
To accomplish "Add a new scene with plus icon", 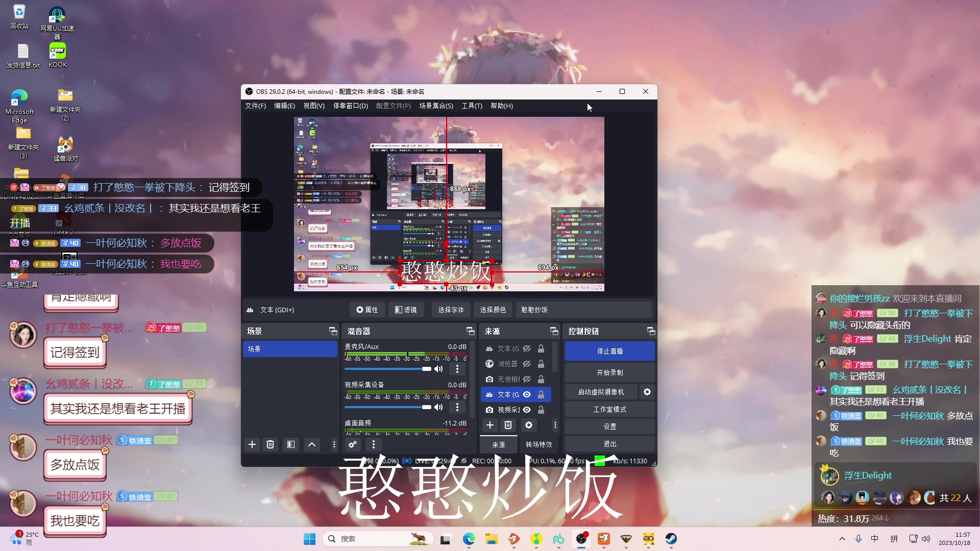I will (x=252, y=444).
